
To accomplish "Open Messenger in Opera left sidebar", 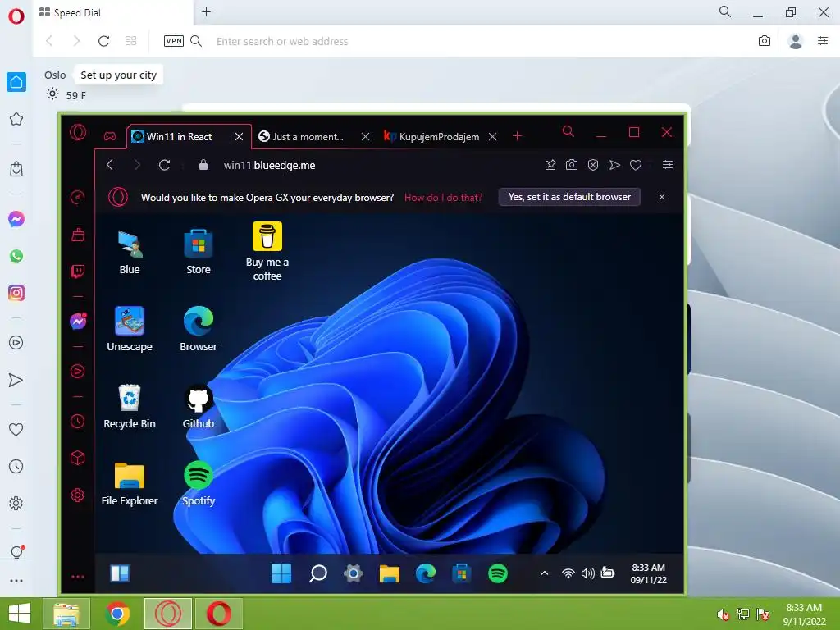I will tap(16, 219).
